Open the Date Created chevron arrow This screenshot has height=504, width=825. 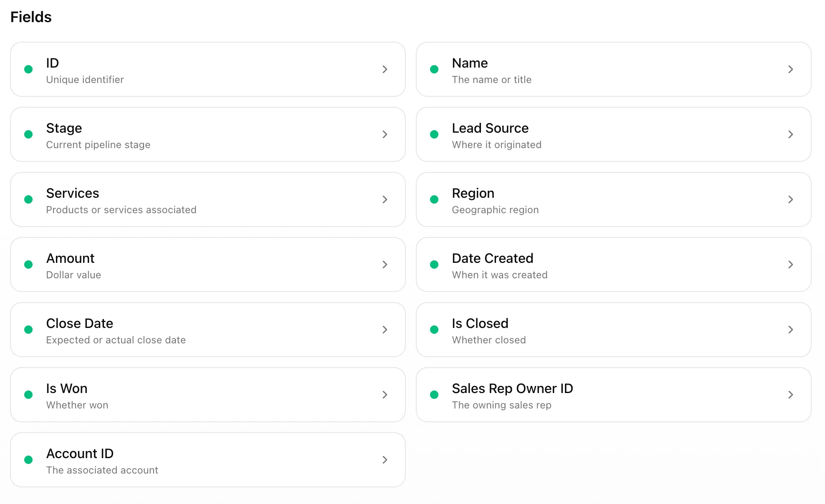pos(791,265)
